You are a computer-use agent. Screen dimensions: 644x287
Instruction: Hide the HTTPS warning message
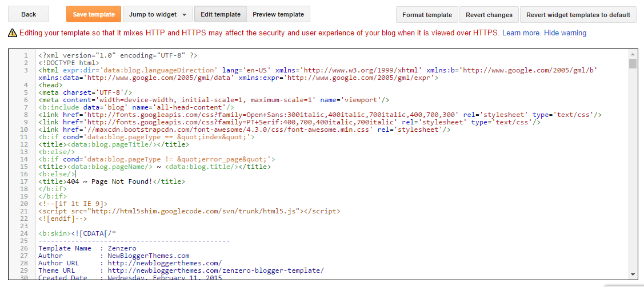tap(565, 33)
